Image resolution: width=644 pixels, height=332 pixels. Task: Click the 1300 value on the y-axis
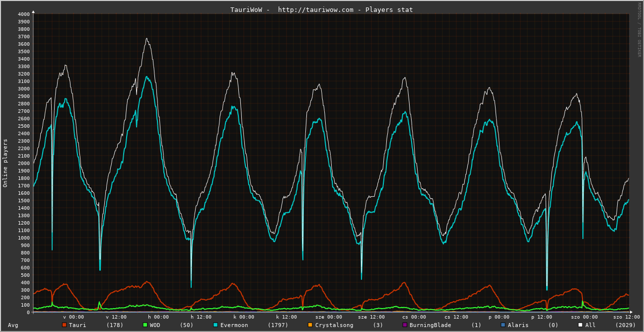[24, 215]
